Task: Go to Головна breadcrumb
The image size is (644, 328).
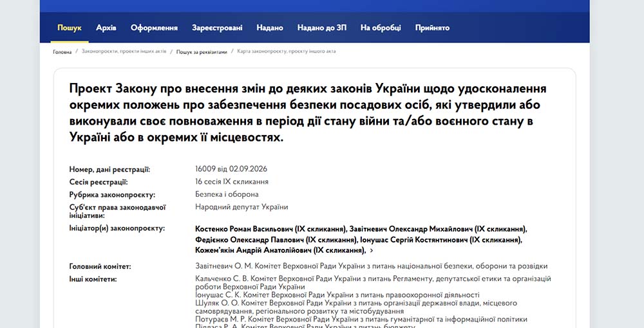Action: pos(62,52)
